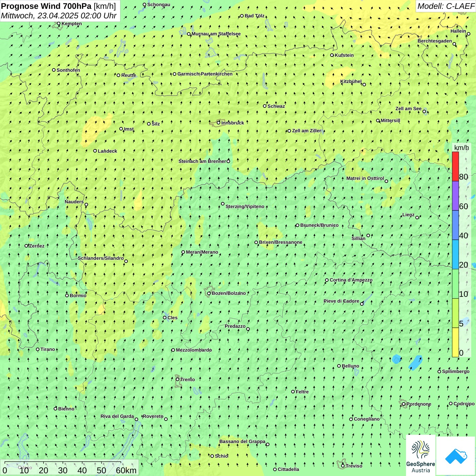Image resolution: width=476 pixels, height=476 pixels.
Task: Click the blue cloud app logo
Action: tap(456, 456)
